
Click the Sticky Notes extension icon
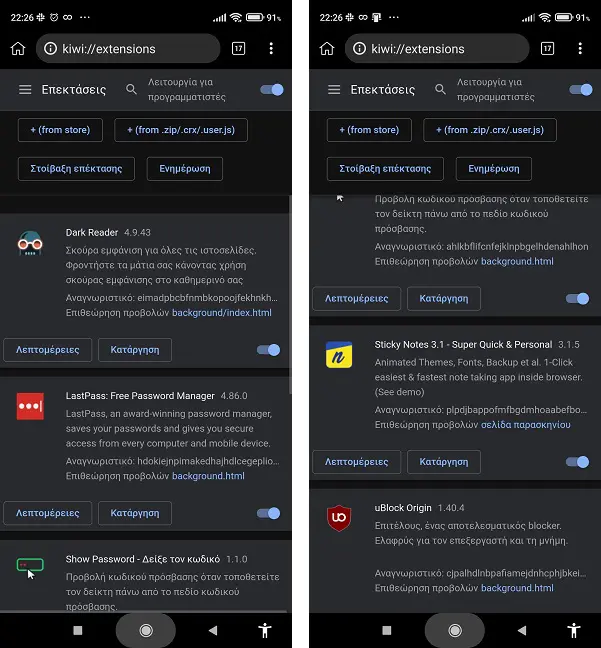(x=339, y=355)
